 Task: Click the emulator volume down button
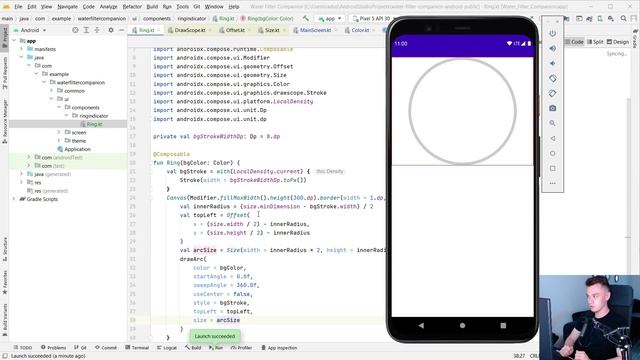click(552, 63)
